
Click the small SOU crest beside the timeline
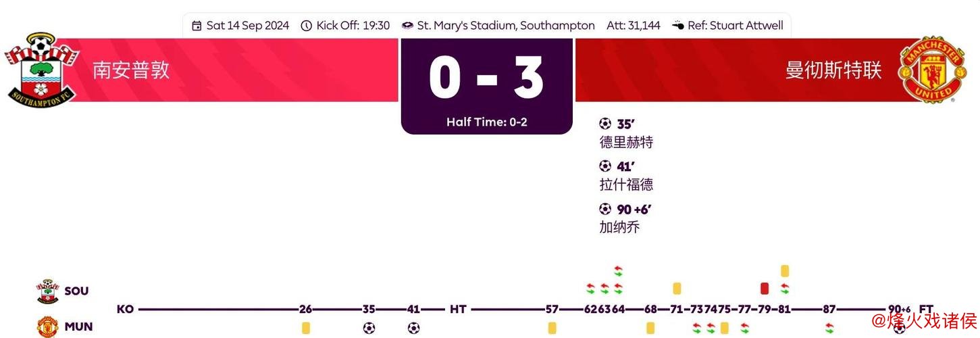coord(47,291)
